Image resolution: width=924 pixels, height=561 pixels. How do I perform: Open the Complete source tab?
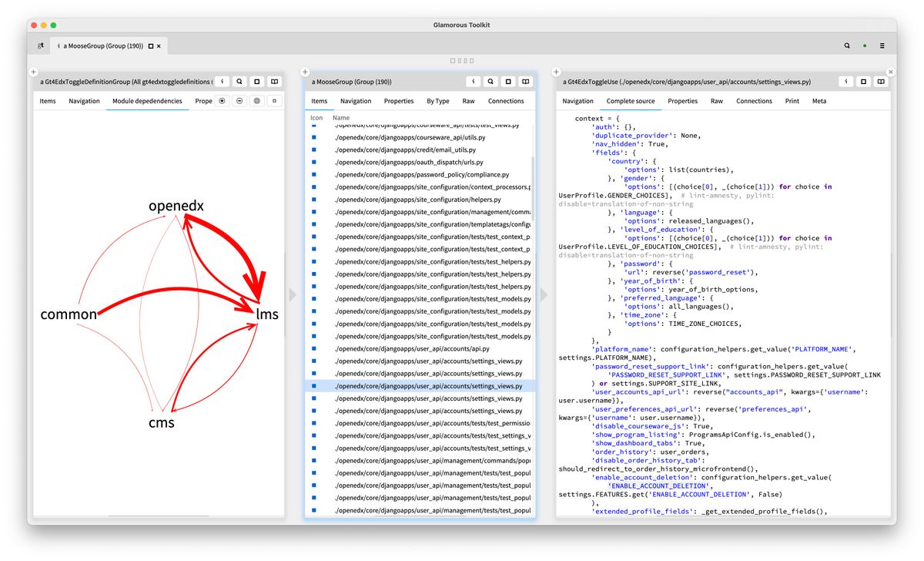631,101
